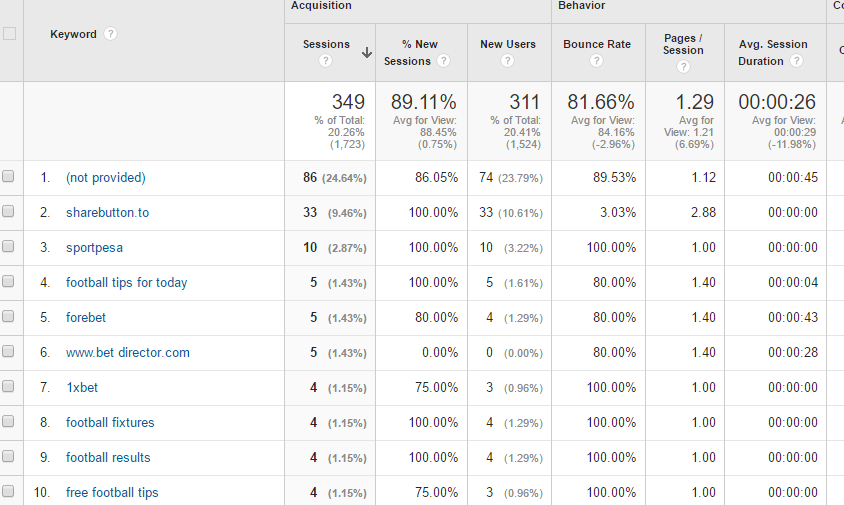Screen dimensions: 844x505
Task: Click the Sessions sort descending arrow
Action: [367, 52]
